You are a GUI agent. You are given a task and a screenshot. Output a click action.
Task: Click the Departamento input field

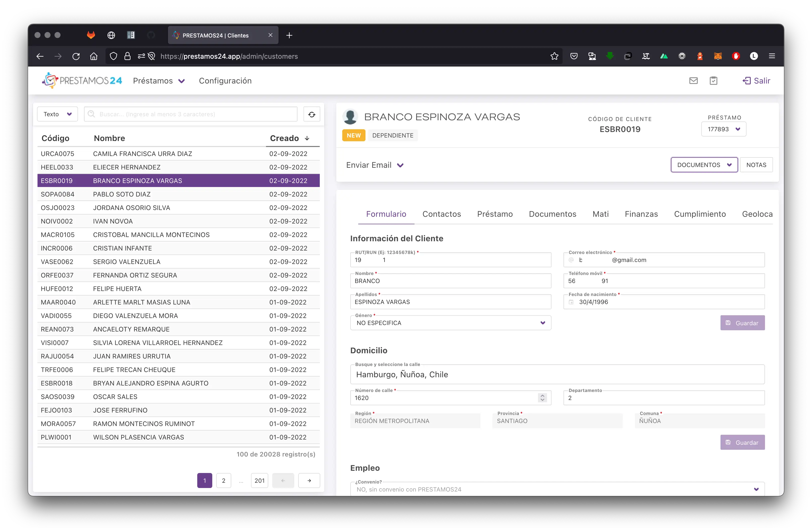click(664, 398)
